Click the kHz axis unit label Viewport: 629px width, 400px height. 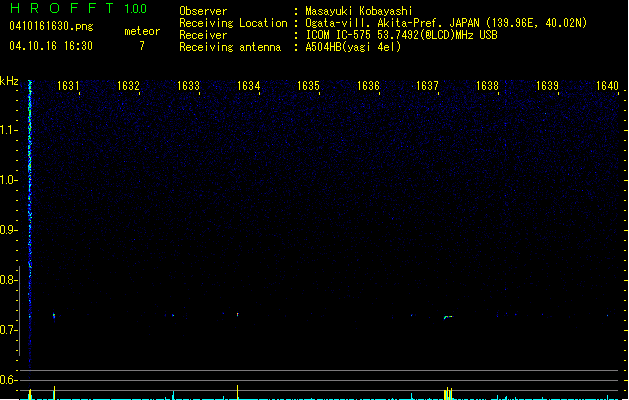pos(9,81)
